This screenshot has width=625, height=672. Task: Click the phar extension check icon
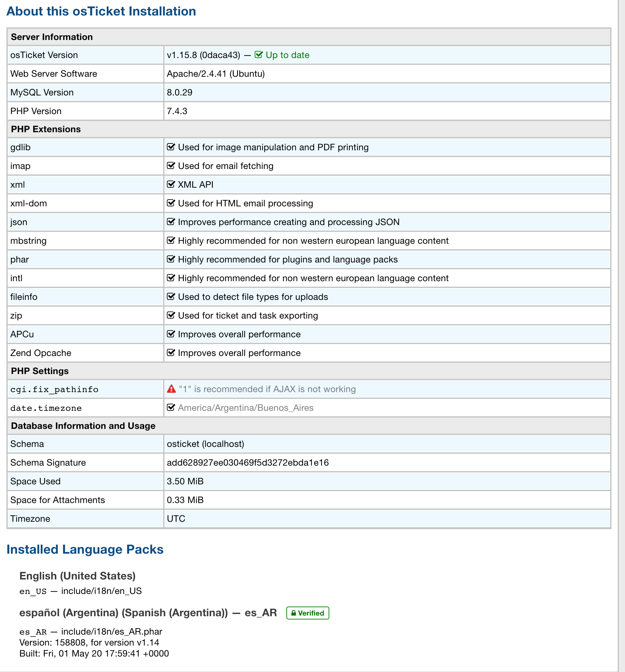[171, 259]
